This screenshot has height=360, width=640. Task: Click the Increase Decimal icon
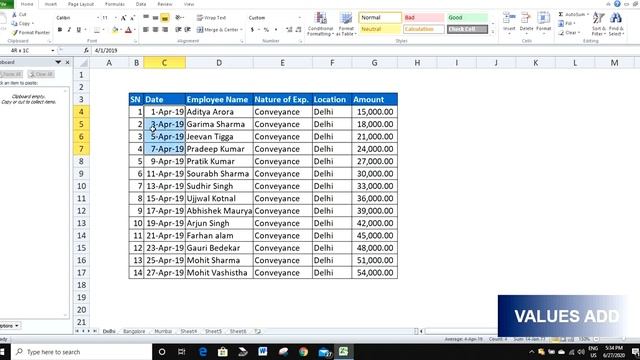[289, 30]
